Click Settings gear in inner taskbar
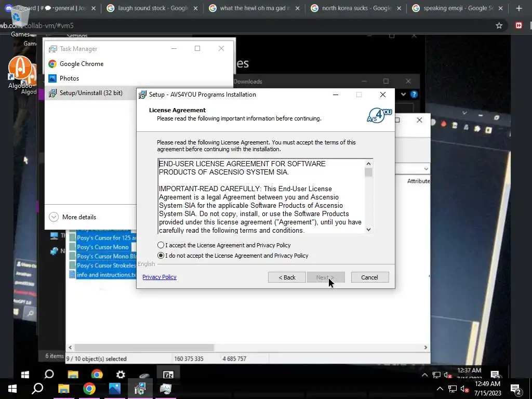Viewport: 532px width, 399px height. 121,374
